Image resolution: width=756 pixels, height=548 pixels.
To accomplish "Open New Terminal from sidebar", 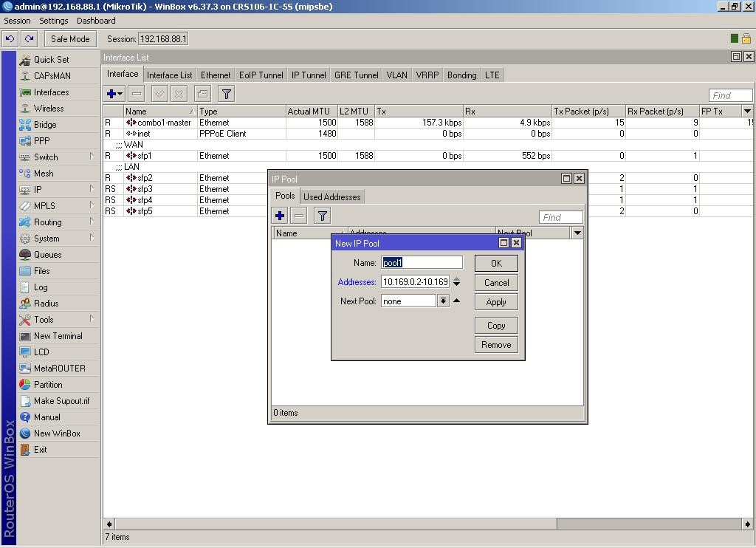I will [58, 336].
